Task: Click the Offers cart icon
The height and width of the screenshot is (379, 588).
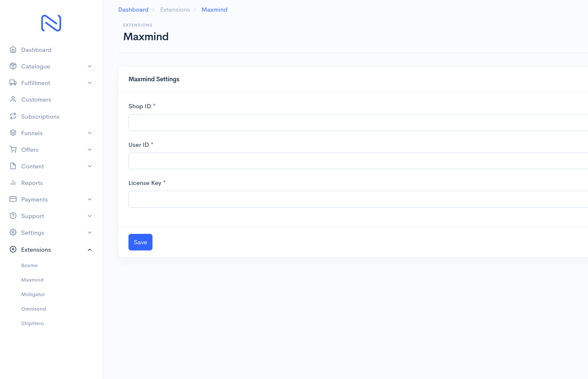Action: click(x=13, y=149)
